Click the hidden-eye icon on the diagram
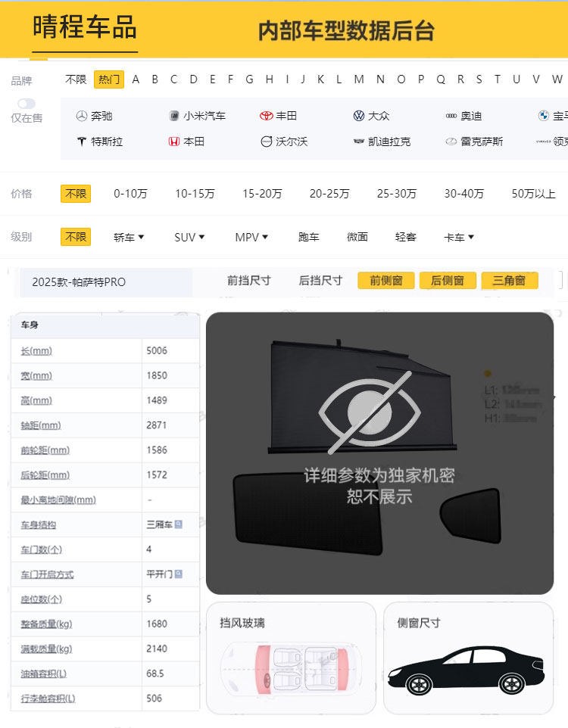Viewport: 568px width, 728px height. 370,412
